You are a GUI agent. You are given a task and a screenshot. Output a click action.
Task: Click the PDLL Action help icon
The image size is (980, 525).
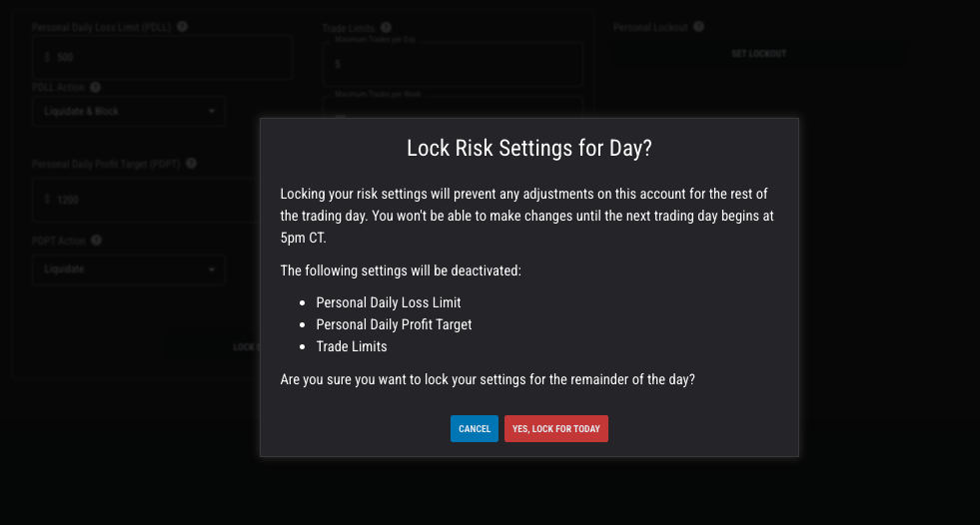[96, 88]
